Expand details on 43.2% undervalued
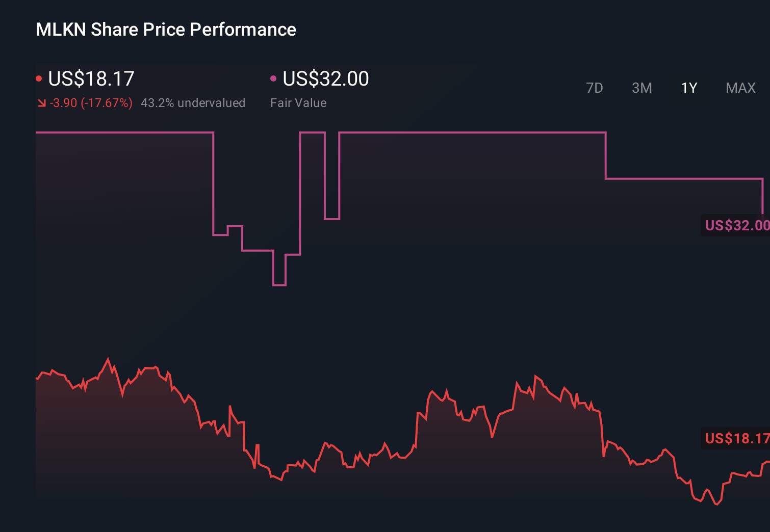Viewport: 770px width, 532px height. [193, 103]
